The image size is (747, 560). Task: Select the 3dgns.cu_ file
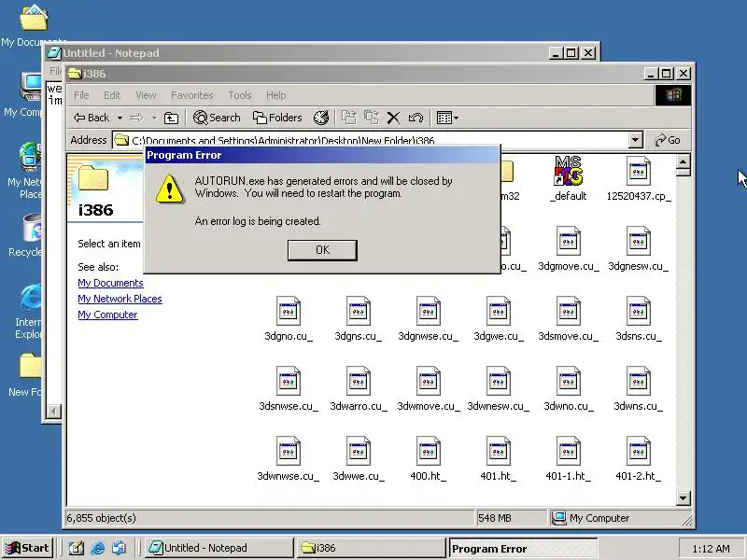tap(359, 319)
